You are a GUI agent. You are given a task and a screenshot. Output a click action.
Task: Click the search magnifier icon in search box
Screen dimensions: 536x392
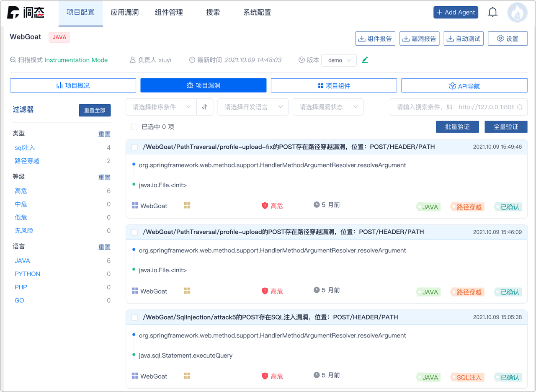tap(520, 107)
